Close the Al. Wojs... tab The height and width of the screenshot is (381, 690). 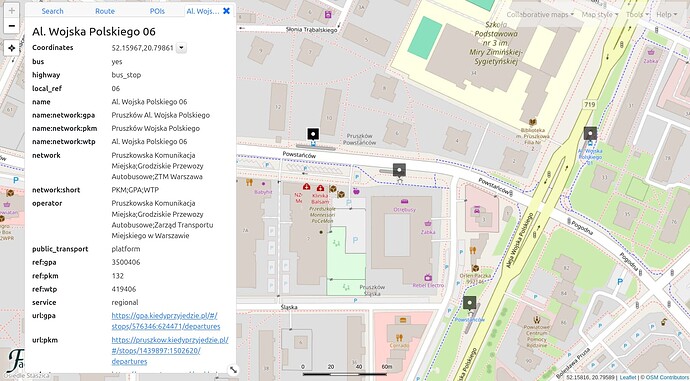(x=226, y=11)
